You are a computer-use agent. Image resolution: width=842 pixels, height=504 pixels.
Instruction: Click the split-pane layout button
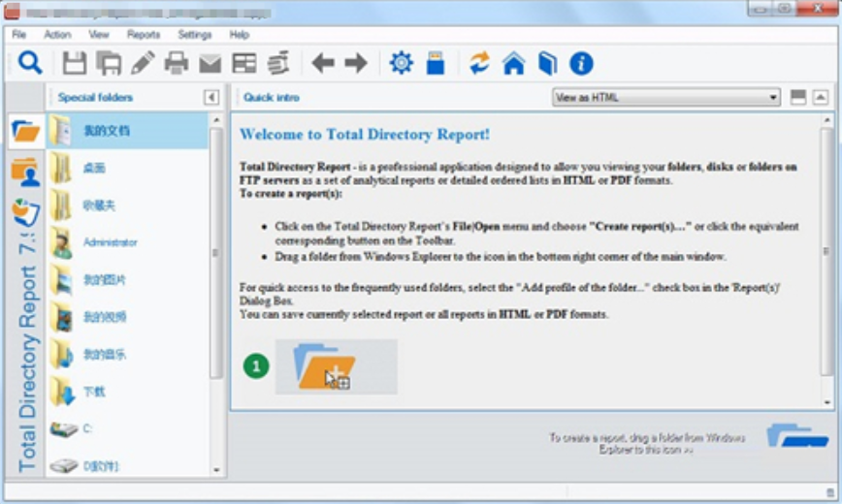tap(798, 97)
